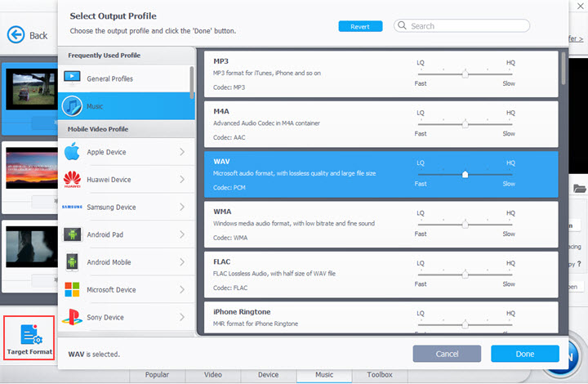Switch to the Toolbox tab
The height and width of the screenshot is (384, 588).
(379, 375)
